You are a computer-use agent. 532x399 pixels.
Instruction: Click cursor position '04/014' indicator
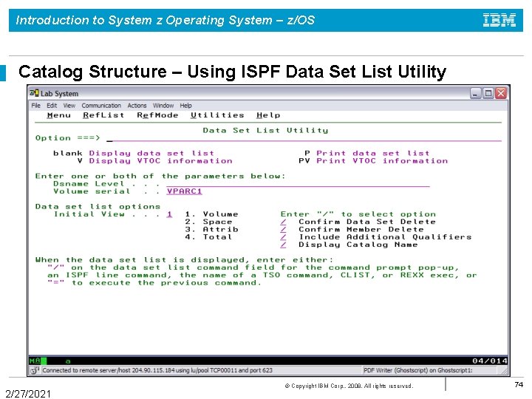point(490,361)
